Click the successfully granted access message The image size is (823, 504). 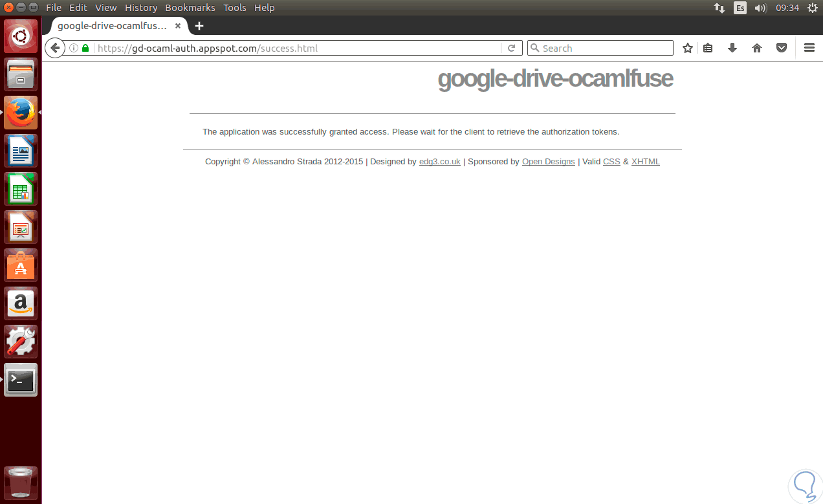[x=411, y=132]
